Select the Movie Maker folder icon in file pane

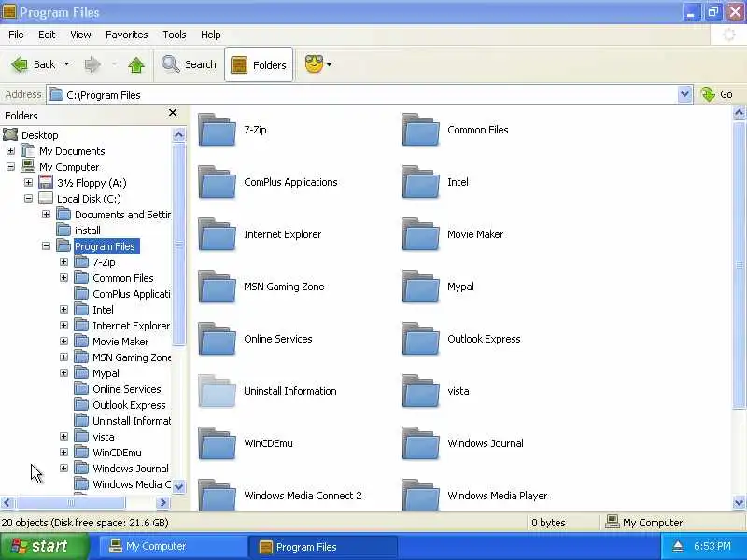click(420, 234)
